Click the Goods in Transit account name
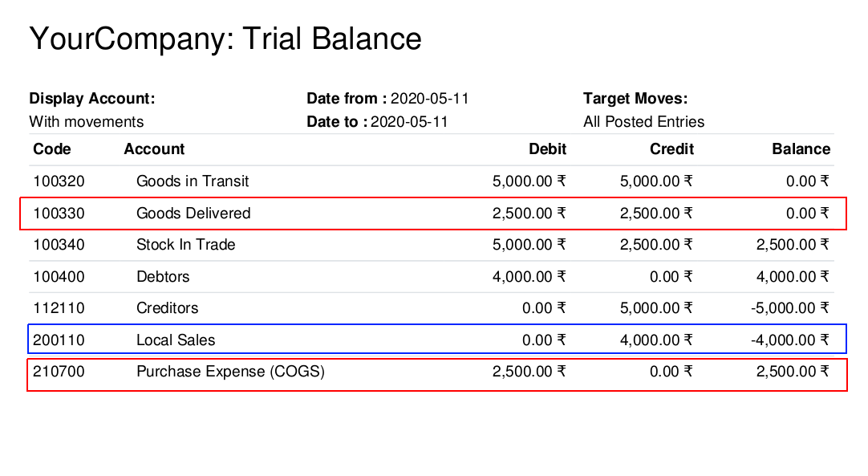868x476 pixels. [x=193, y=181]
